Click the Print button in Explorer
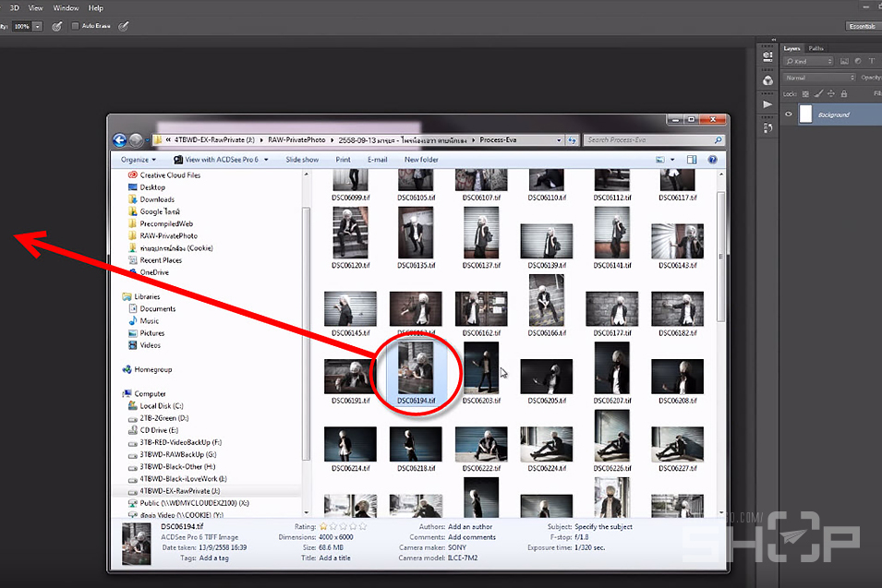The image size is (882, 588). tap(343, 160)
